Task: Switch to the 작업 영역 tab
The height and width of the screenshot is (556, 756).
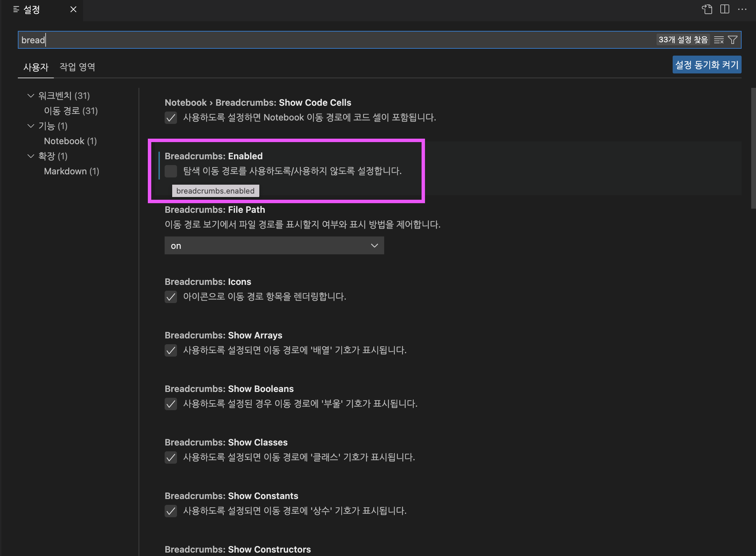Action: pyautogui.click(x=78, y=67)
